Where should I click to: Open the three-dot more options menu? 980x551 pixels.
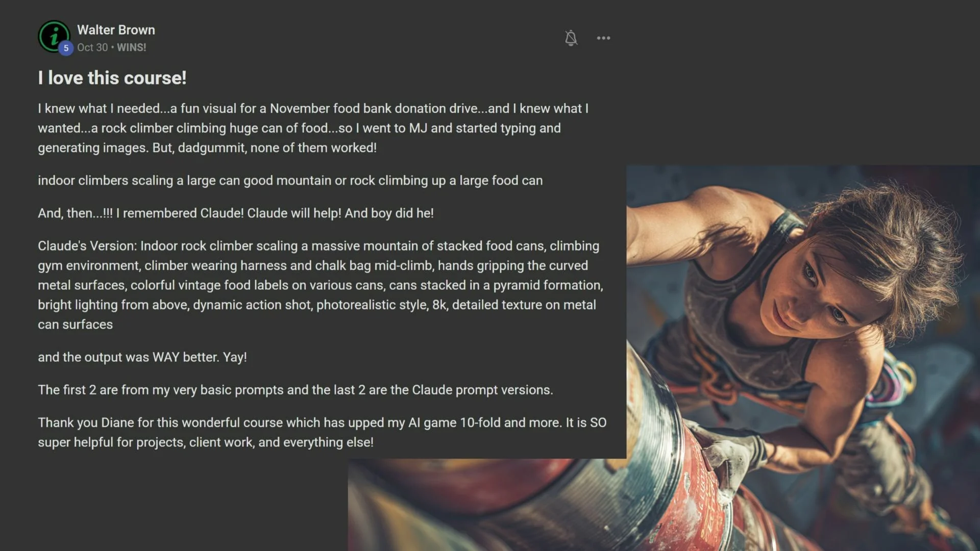point(603,38)
